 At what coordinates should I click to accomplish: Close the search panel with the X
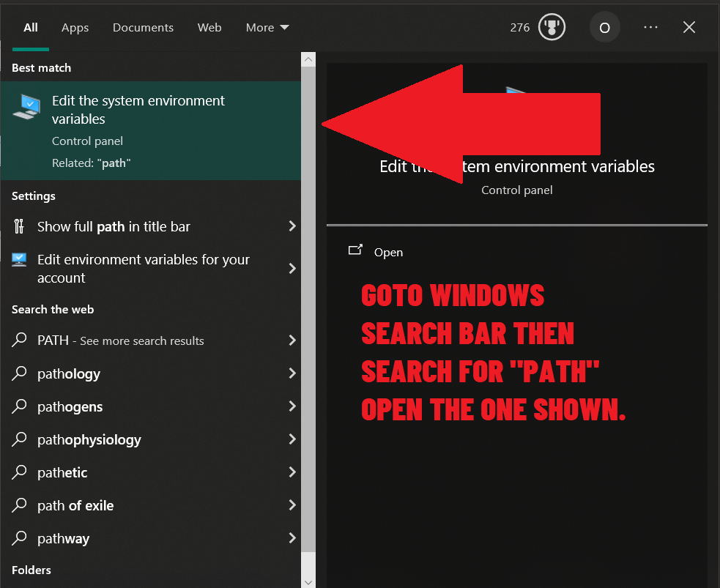[x=689, y=28]
